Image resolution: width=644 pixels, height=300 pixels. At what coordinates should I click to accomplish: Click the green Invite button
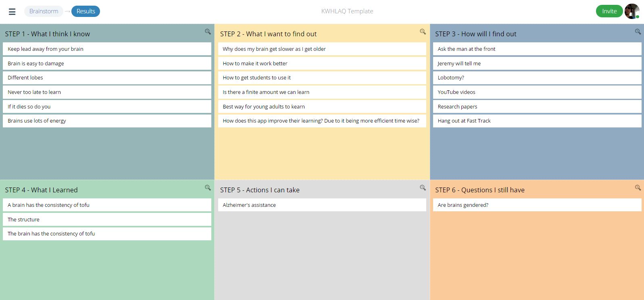[609, 11]
